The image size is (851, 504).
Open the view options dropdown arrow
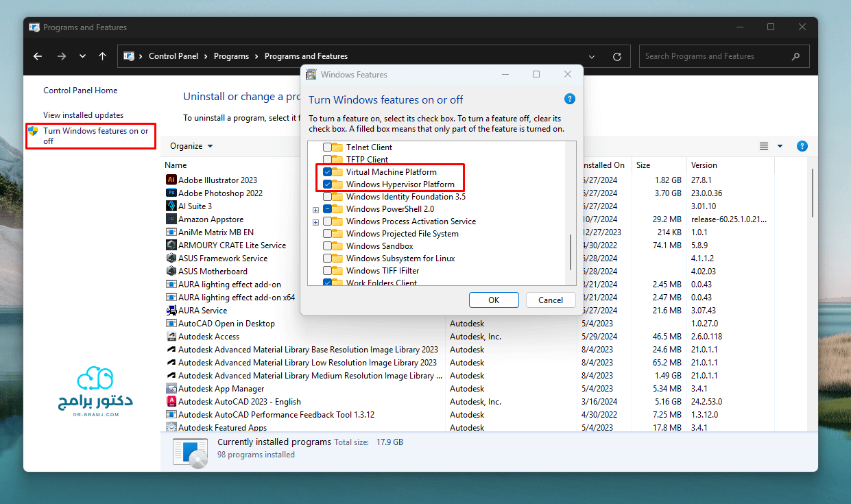780,146
